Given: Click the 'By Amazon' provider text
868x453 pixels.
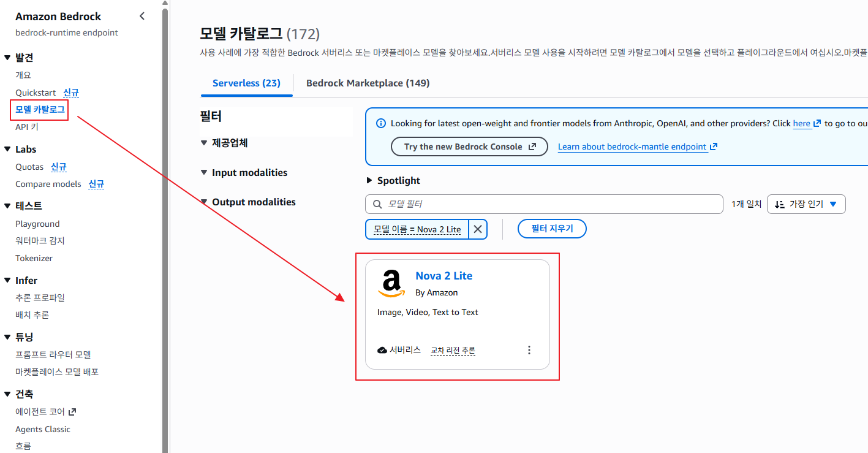Looking at the screenshot, I should [436, 292].
